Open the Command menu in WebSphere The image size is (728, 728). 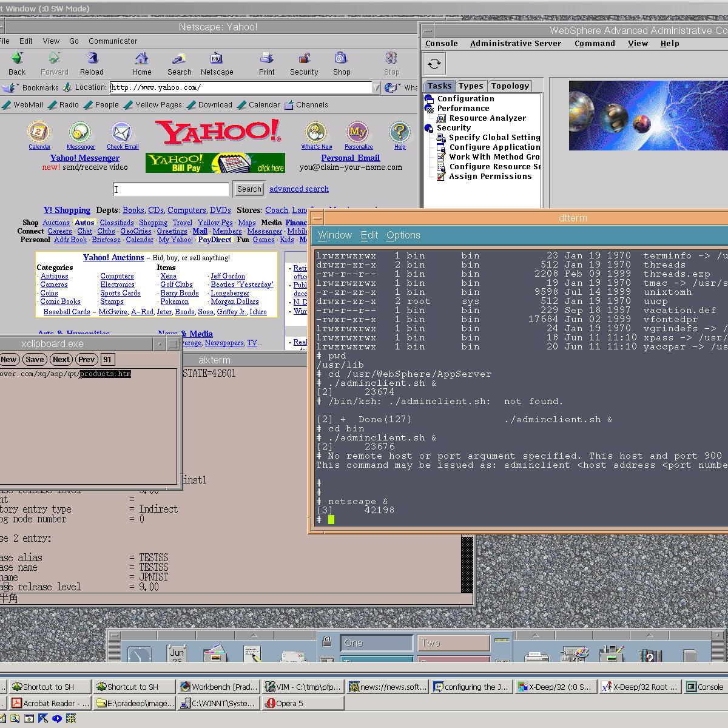pyautogui.click(x=595, y=44)
